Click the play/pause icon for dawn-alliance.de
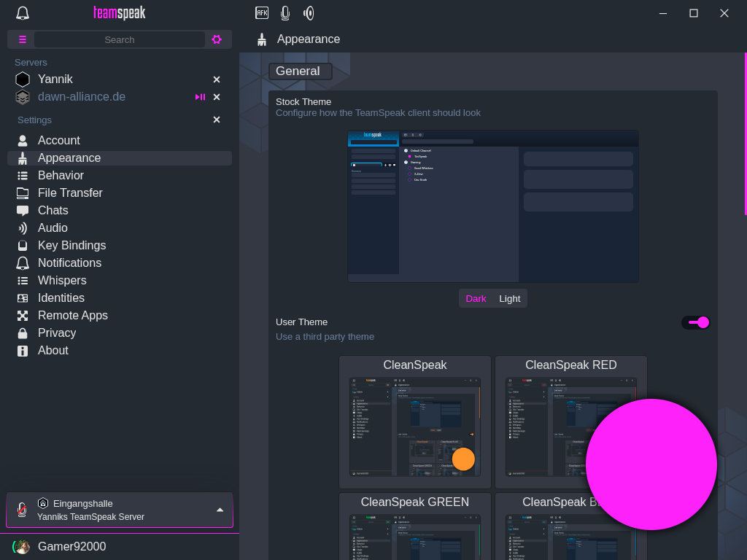The height and width of the screenshot is (560, 747). point(200,97)
